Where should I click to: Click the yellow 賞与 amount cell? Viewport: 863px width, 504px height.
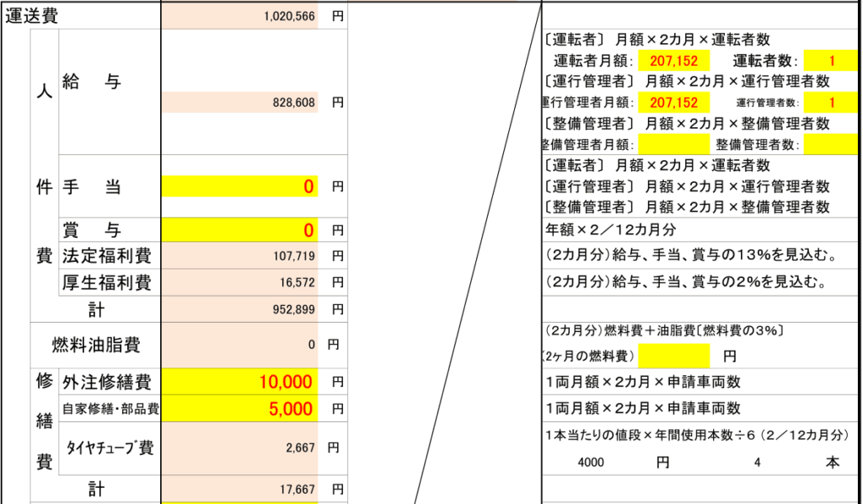[239, 229]
